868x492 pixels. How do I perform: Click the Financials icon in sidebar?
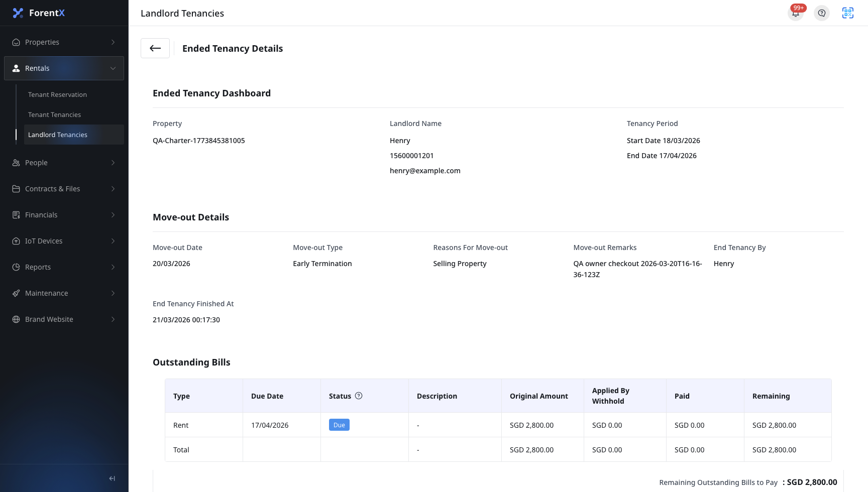[16, 215]
